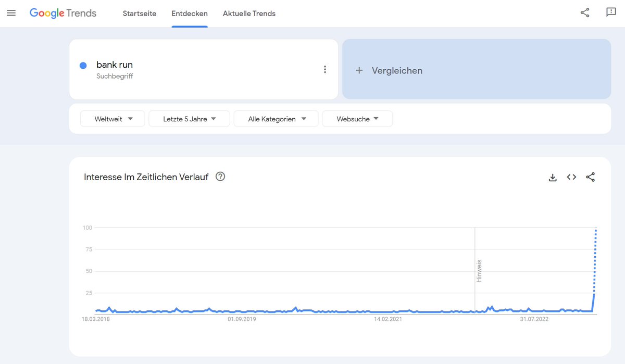Add a comparison term via Vergleichen
Viewport: 625px width, 364px height.
[x=477, y=69]
